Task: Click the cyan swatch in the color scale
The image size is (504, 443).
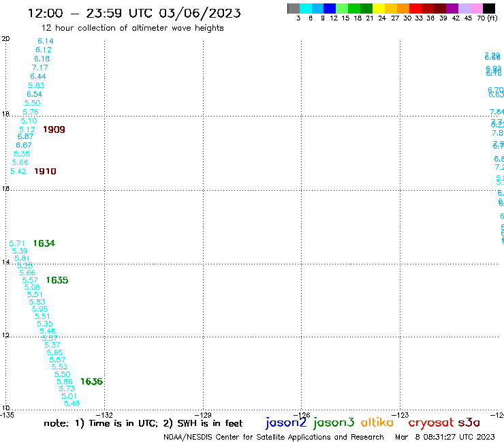Action: (306, 8)
